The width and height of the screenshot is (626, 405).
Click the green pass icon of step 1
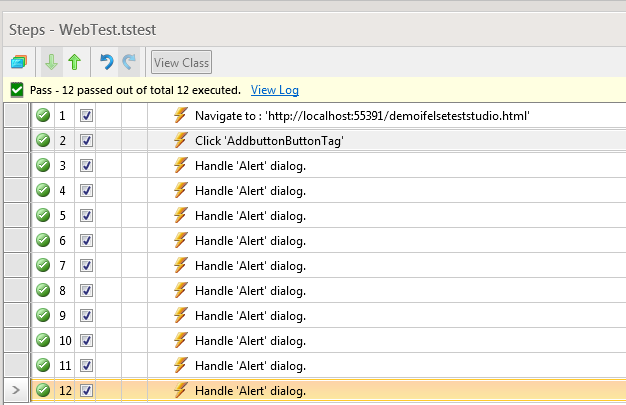click(x=43, y=116)
